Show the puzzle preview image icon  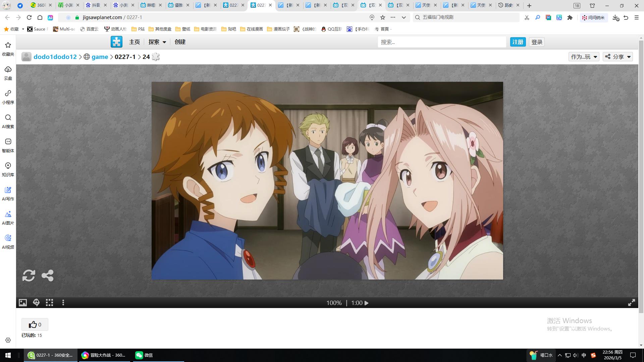point(22,303)
